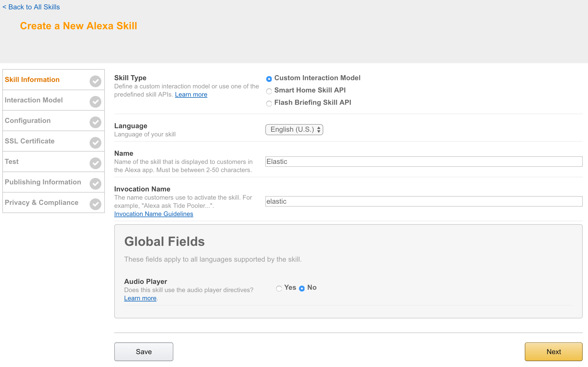Open the Publishing Information section

(43, 182)
